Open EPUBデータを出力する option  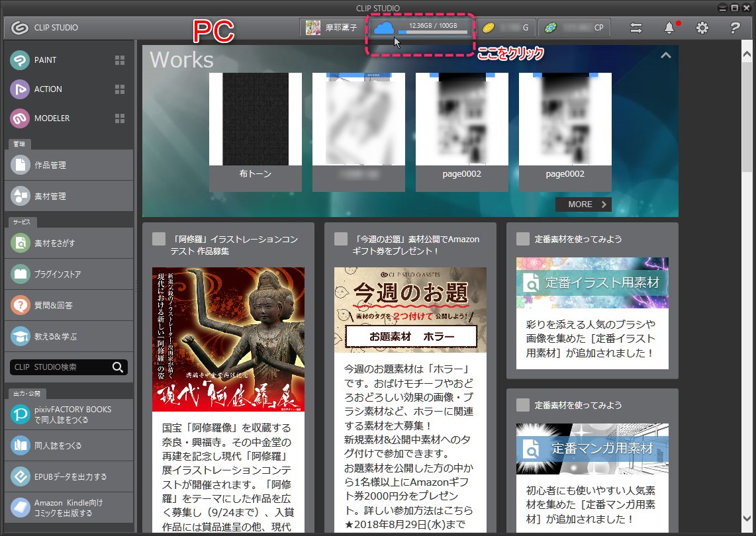point(69,476)
